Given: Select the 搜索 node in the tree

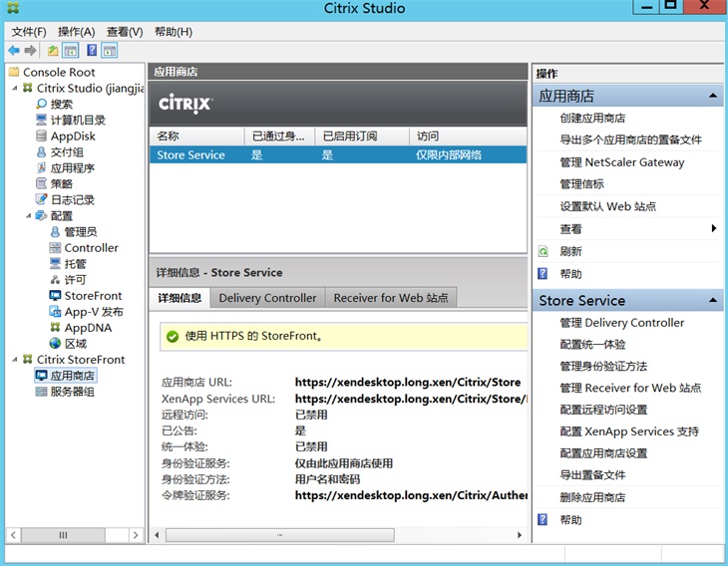Looking at the screenshot, I should coord(61,104).
